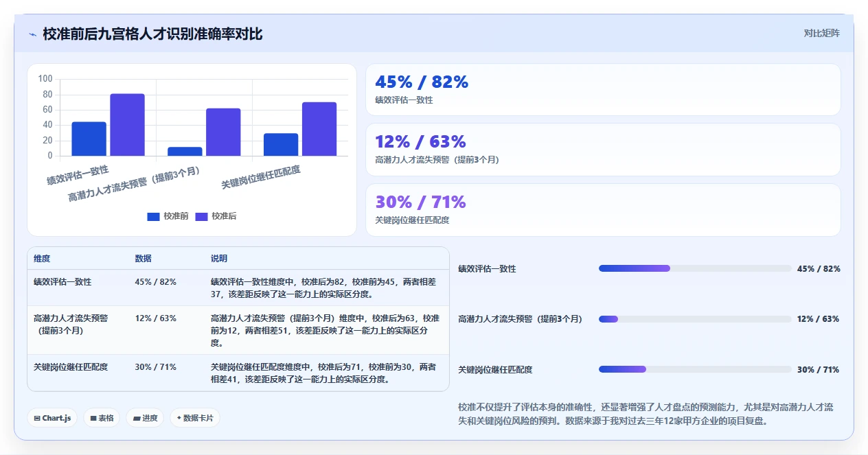
Task: Click description mentioning 两者相差37
Action: (325, 288)
